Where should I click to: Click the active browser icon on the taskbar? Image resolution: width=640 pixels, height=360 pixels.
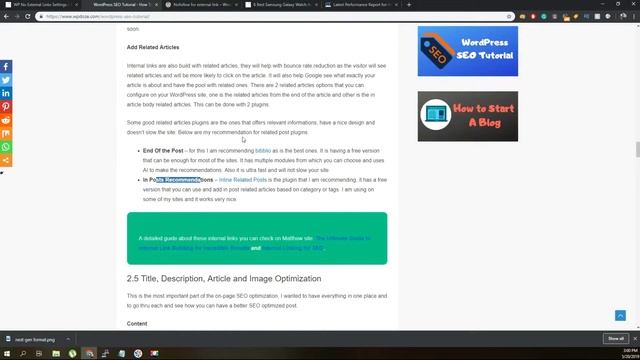pos(89,353)
